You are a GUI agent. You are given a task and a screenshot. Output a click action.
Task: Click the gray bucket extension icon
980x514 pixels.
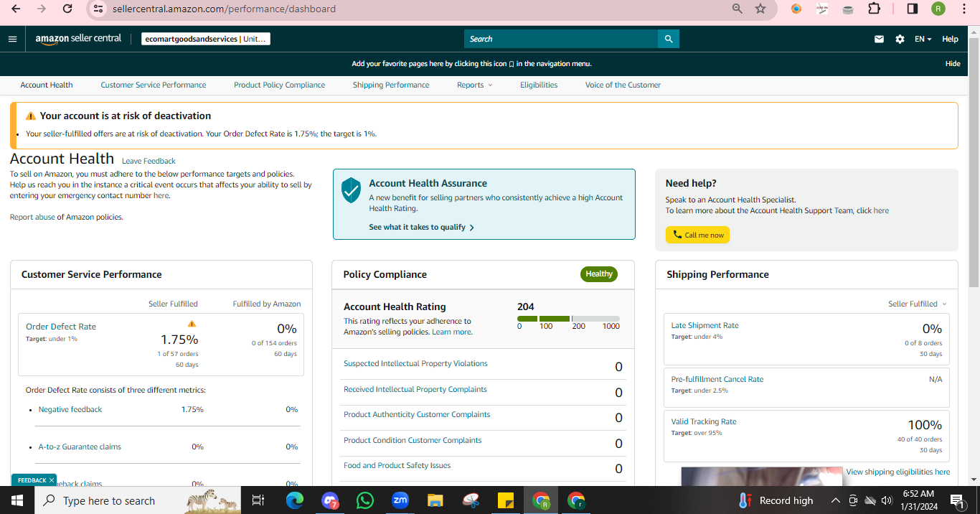(848, 9)
